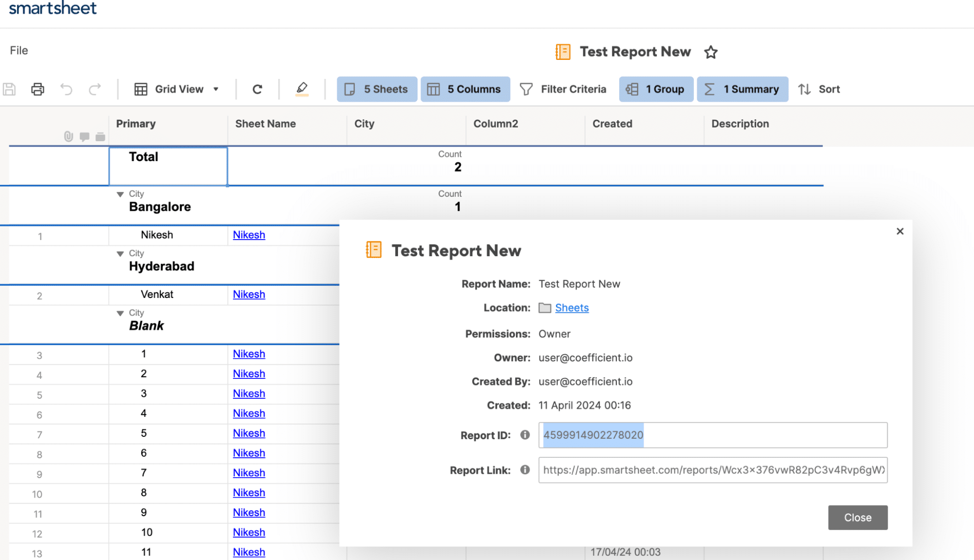Image resolution: width=974 pixels, height=560 pixels.
Task: Collapse the Hyderabad city group
Action: 120,254
